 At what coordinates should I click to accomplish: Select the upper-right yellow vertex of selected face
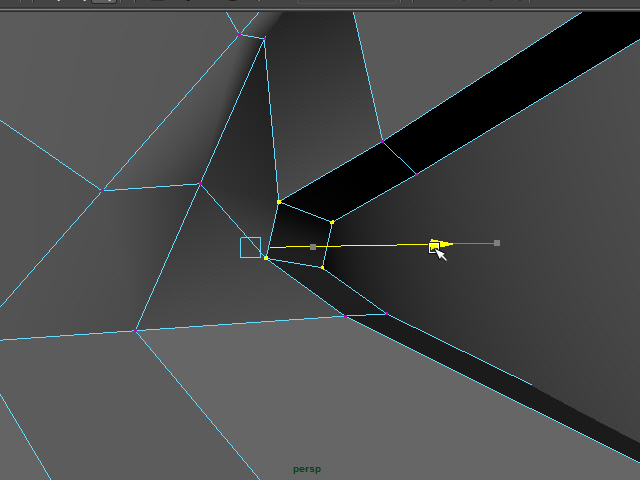332,222
